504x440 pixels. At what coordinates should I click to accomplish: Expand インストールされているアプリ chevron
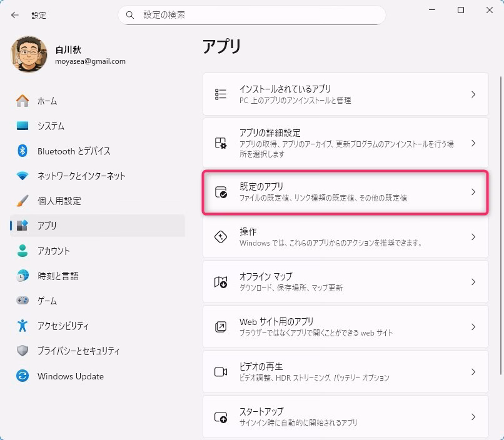(x=473, y=94)
